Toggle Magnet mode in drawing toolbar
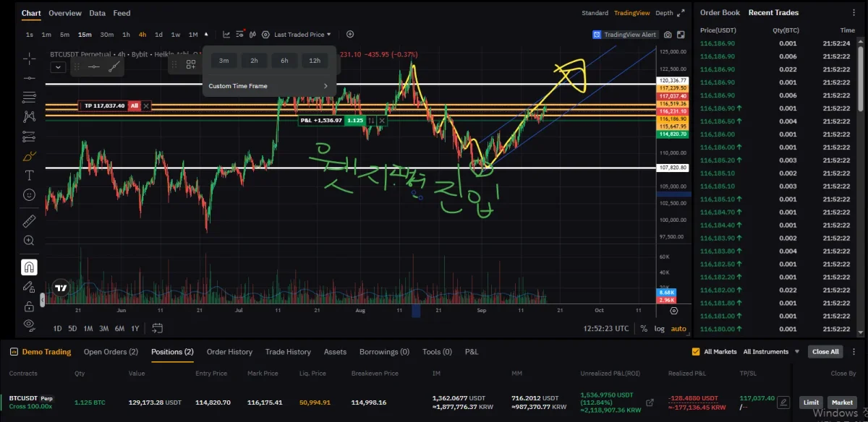The image size is (868, 422). [29, 267]
